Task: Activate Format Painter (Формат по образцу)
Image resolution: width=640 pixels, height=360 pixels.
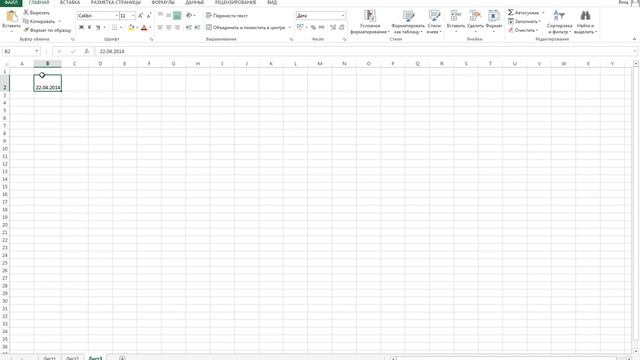Action: click(47, 30)
